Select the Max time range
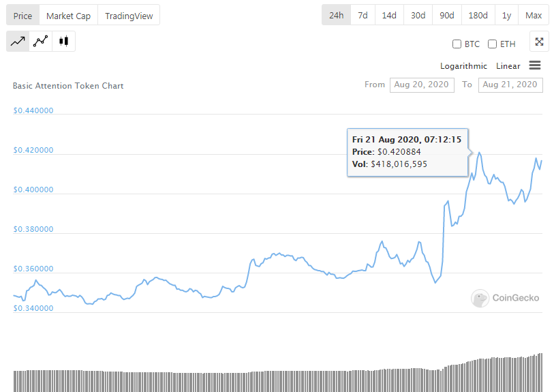Viewport: 554px width, 392px height. 534,15
